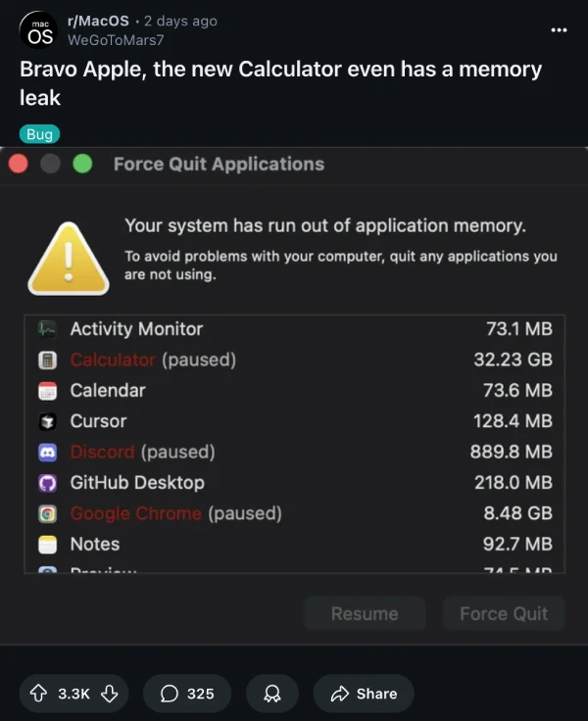Open the r/MacOS subreddit link

coord(98,22)
